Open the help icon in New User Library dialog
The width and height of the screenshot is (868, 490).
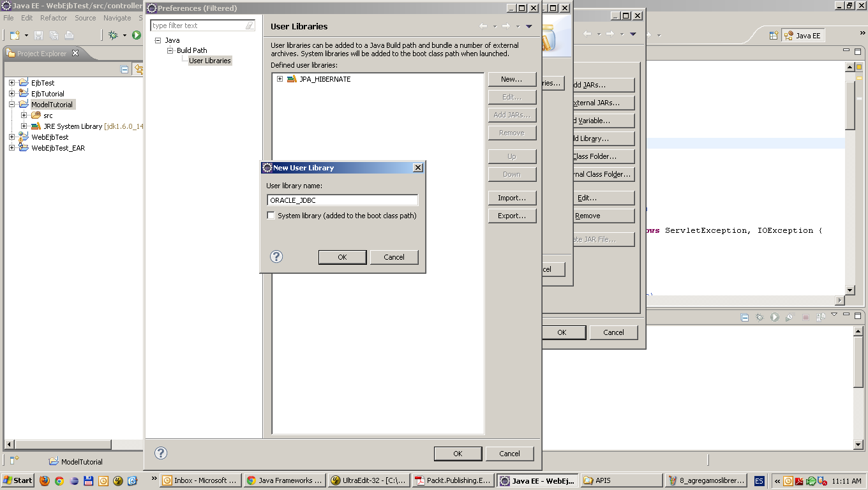[276, 256]
